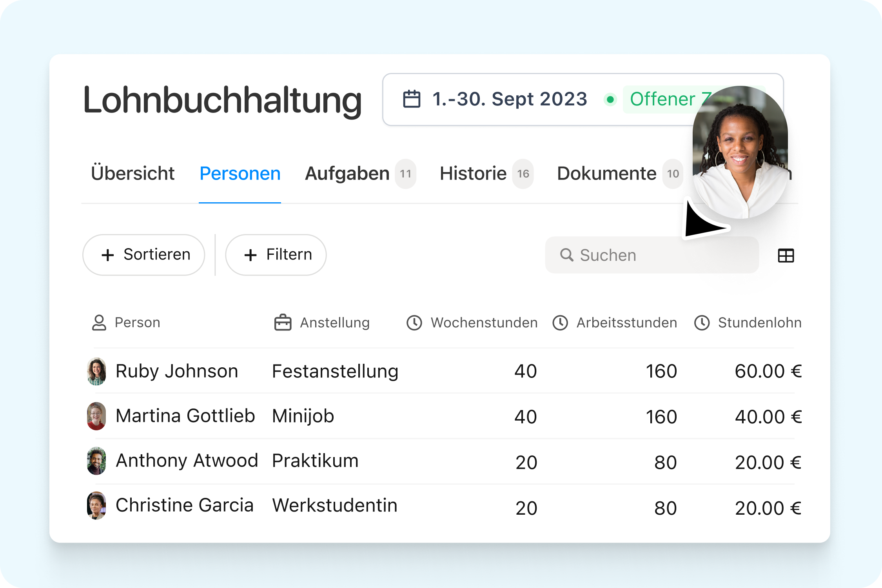
Task: Focus the Suchen search field
Action: click(652, 255)
